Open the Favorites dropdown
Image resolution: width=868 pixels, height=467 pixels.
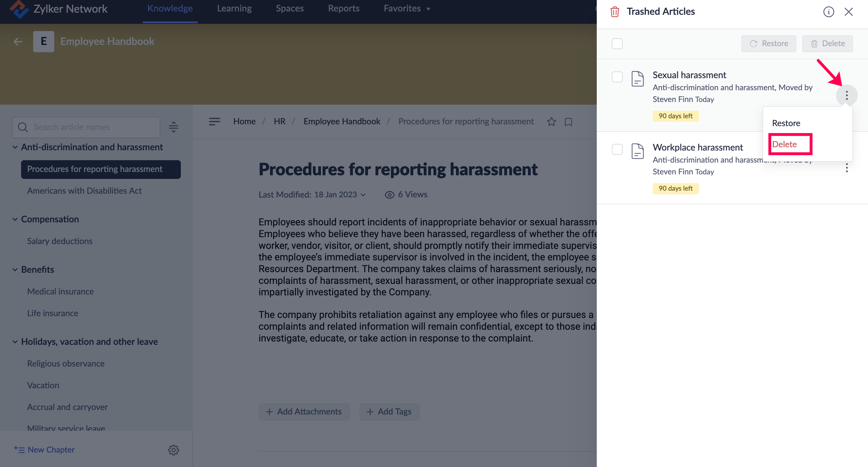[407, 8]
